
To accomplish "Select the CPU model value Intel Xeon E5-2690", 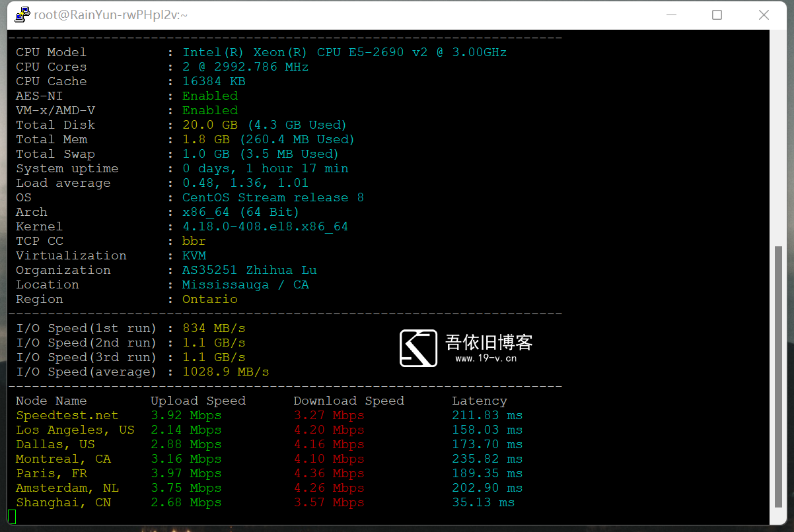I will 345,52.
